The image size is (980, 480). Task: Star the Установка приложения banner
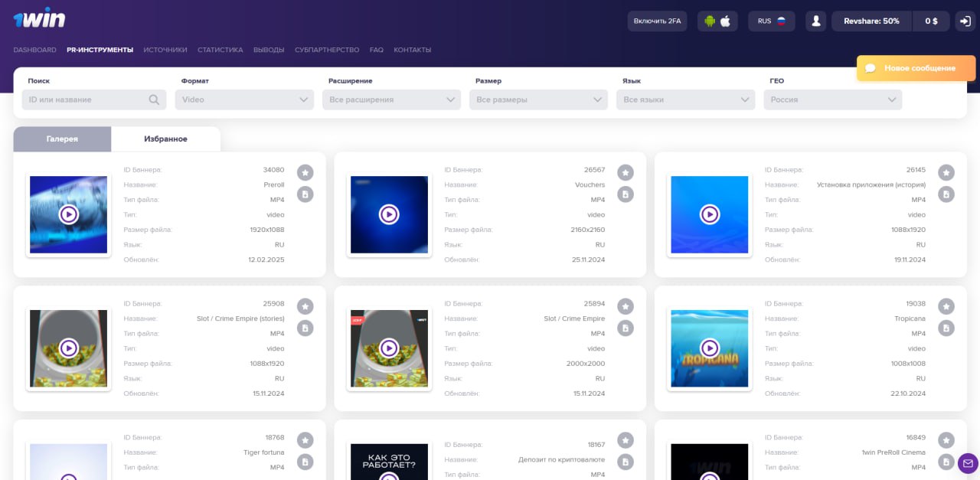[946, 172]
